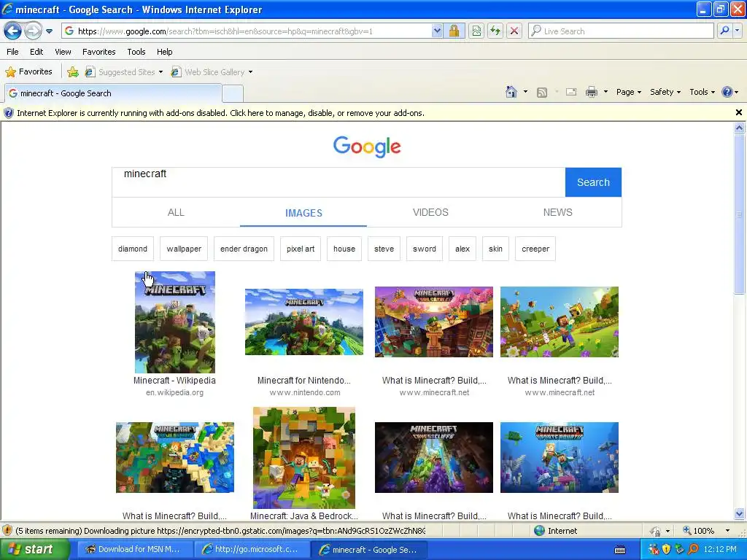Click the add-ons disabled information bar message
The height and width of the screenshot is (560, 747).
tap(220, 113)
